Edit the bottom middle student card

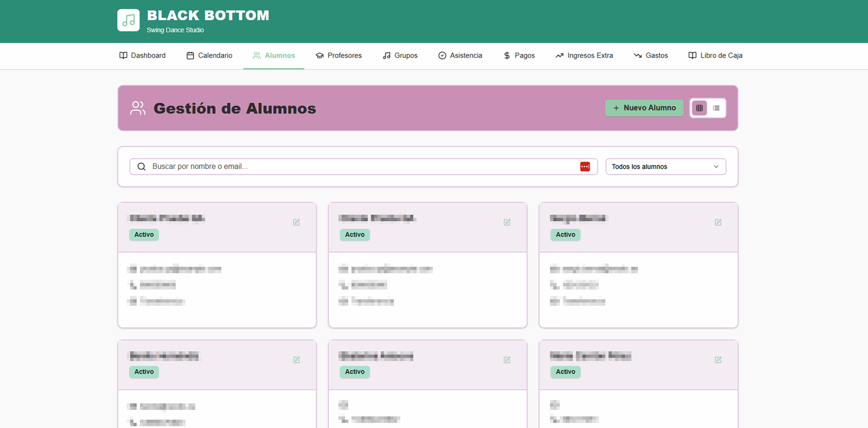tap(507, 360)
